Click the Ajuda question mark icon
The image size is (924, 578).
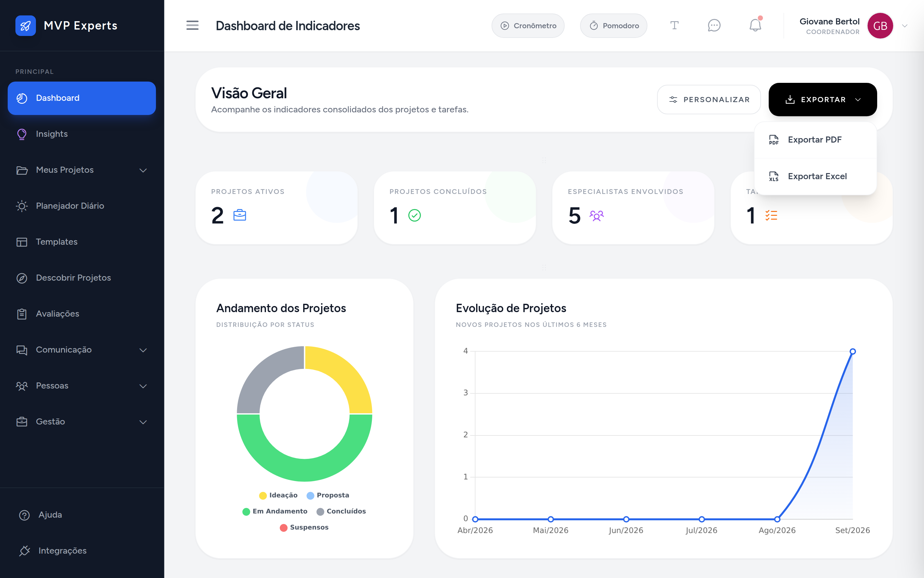24,515
